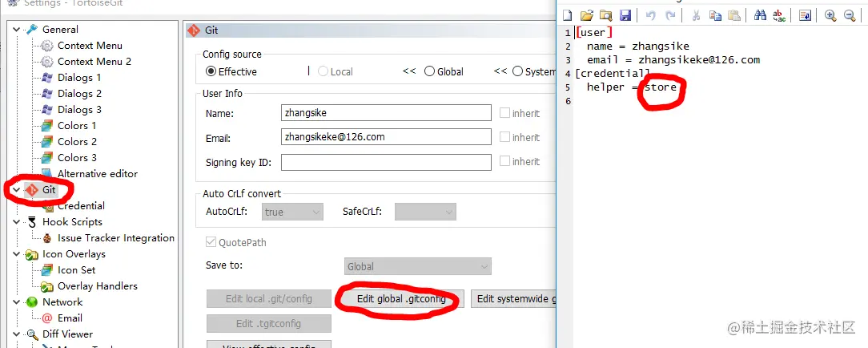Click Edit .tgitconfig button
Viewport: 868px width, 348px height.
(269, 324)
